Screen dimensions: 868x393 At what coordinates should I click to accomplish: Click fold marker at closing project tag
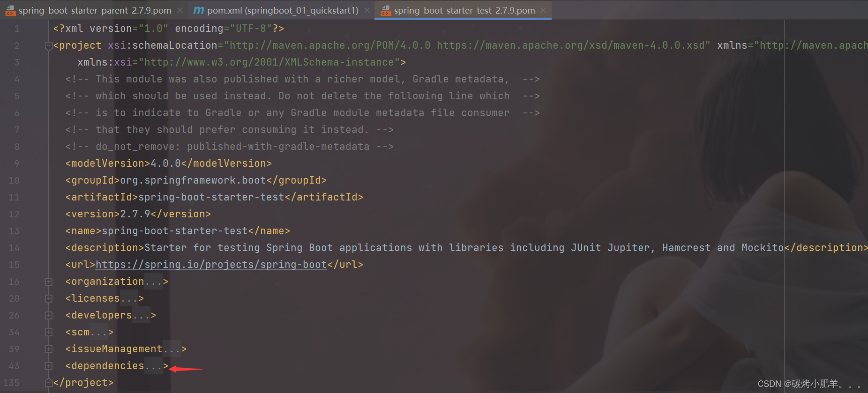point(48,383)
